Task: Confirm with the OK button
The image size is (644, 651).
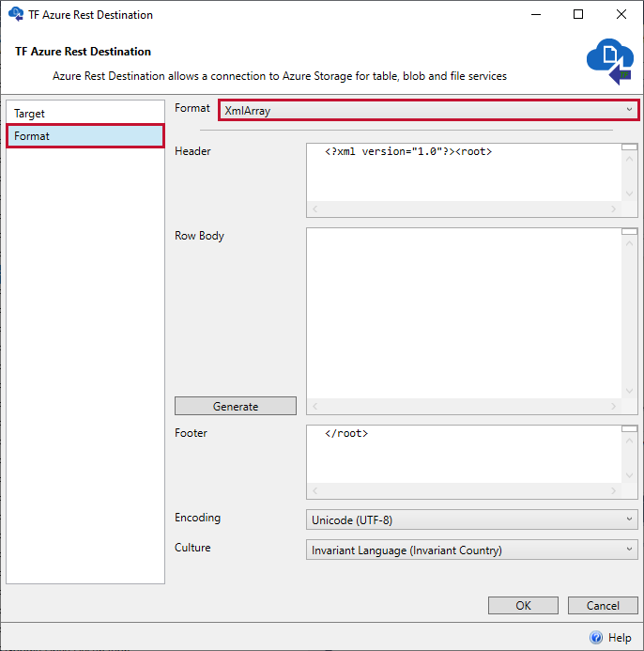Action: point(523,605)
